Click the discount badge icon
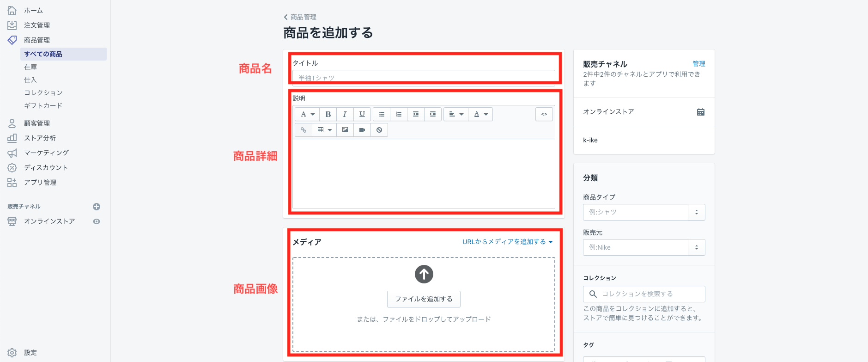Viewport: 868px width, 362px height. tap(12, 167)
